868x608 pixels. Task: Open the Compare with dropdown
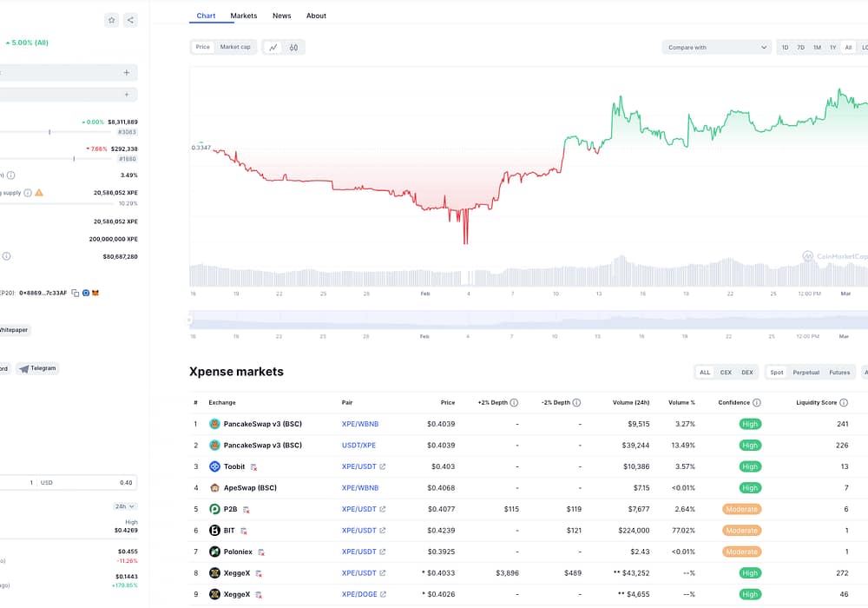point(717,47)
